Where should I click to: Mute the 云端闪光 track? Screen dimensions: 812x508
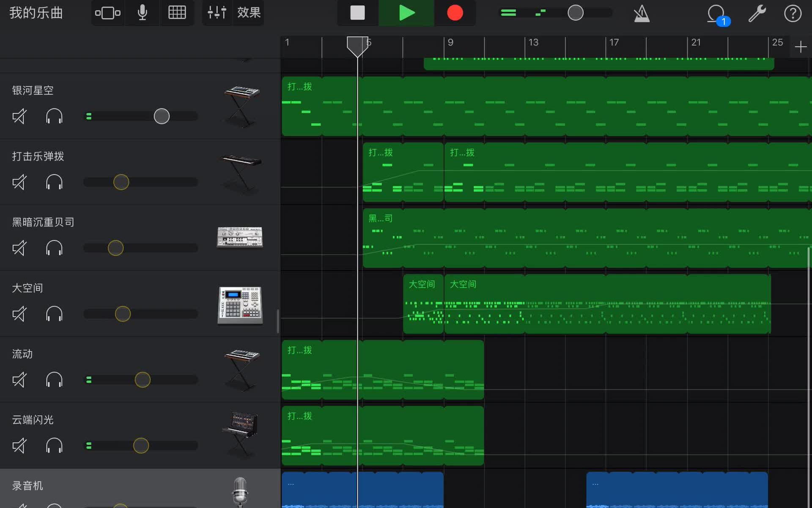pyautogui.click(x=19, y=445)
